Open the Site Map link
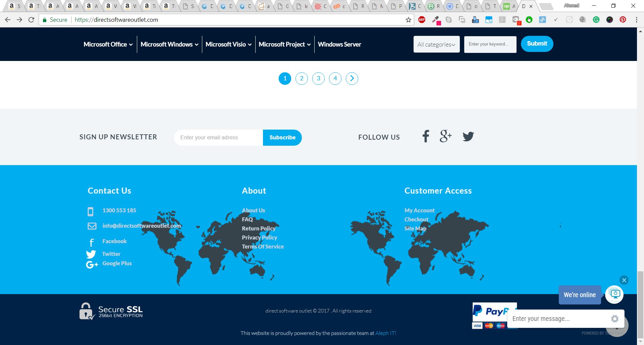The image size is (644, 345). [415, 228]
